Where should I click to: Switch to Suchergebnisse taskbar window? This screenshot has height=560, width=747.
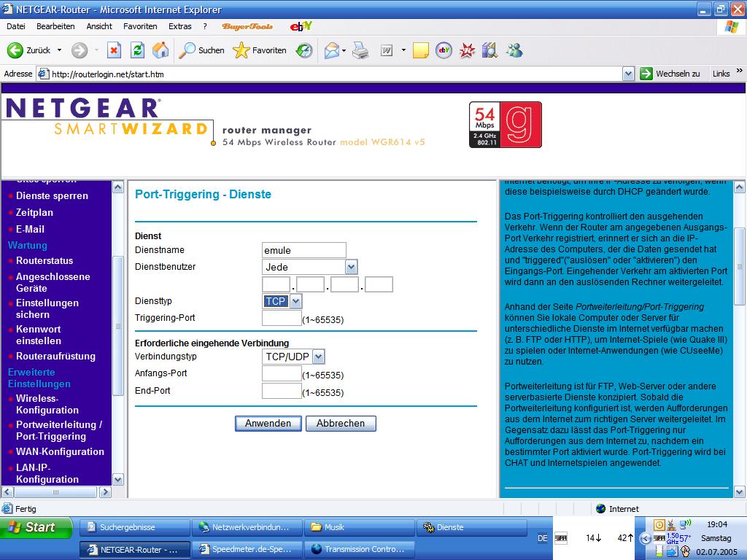(x=135, y=527)
